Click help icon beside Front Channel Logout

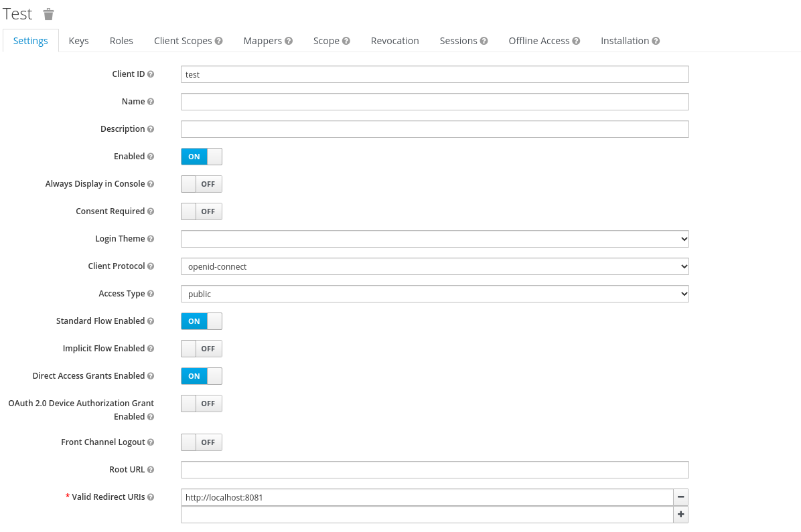pos(151,442)
